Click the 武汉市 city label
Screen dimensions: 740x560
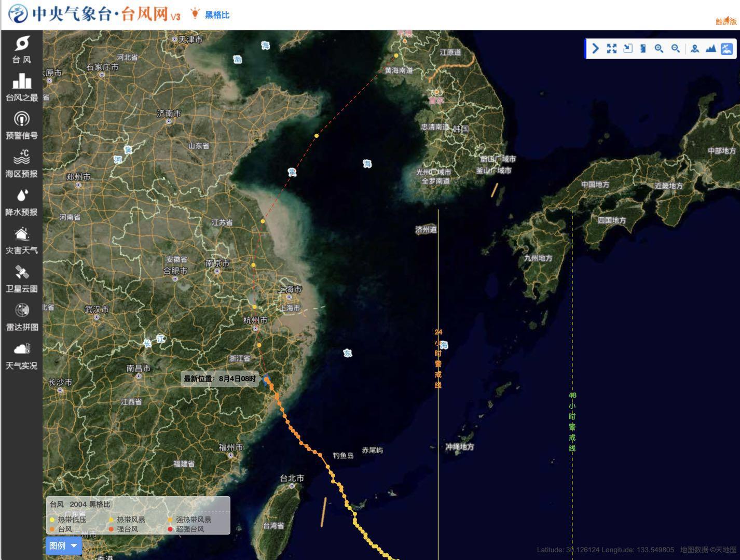(97, 309)
